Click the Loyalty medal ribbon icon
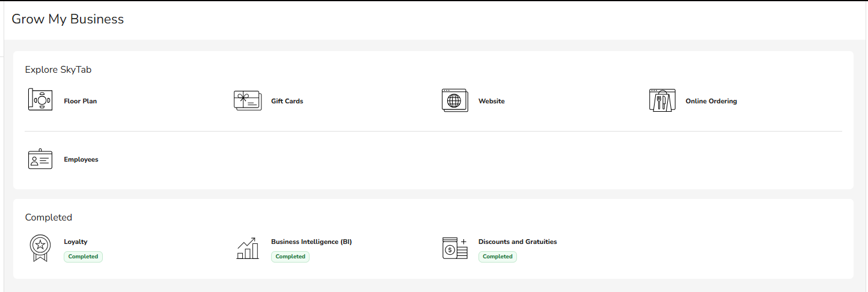The image size is (868, 292). tap(40, 248)
